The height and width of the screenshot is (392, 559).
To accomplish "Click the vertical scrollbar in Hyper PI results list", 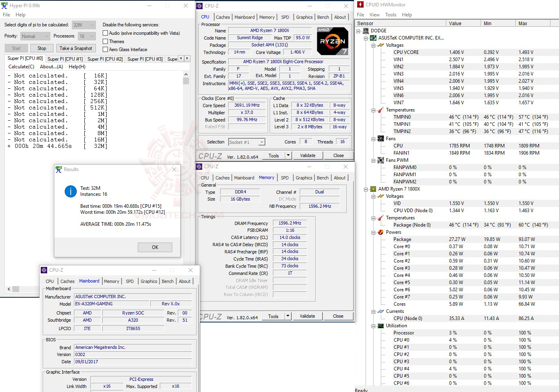I will coord(185,82).
